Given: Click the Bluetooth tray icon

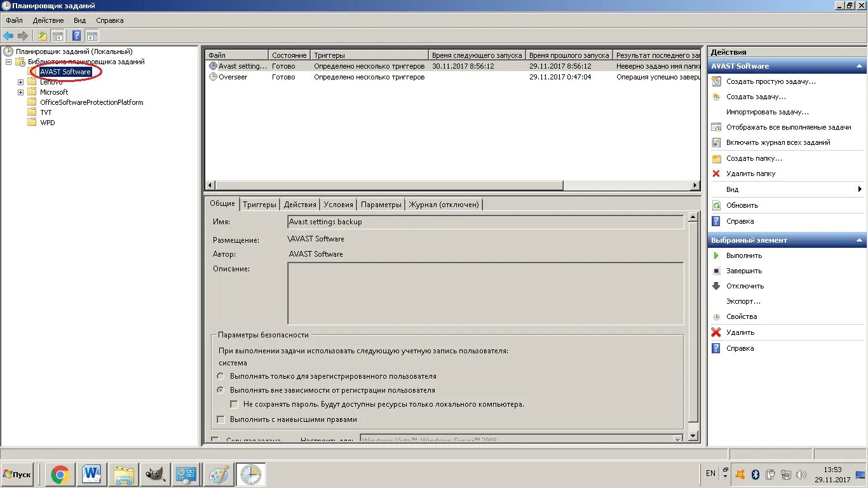Looking at the screenshot, I should tap(756, 474).
